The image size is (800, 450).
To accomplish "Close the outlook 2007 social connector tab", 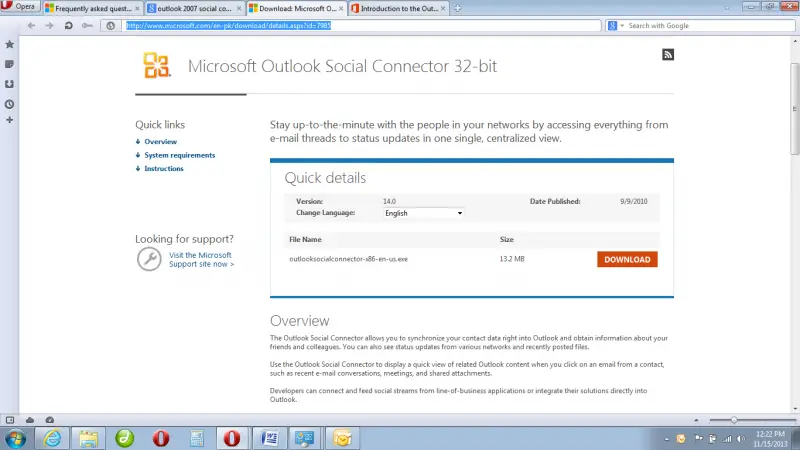I will [x=239, y=9].
